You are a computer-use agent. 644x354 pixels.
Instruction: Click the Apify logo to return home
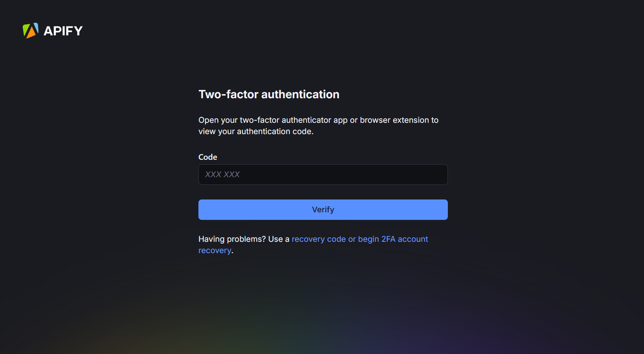(x=52, y=30)
